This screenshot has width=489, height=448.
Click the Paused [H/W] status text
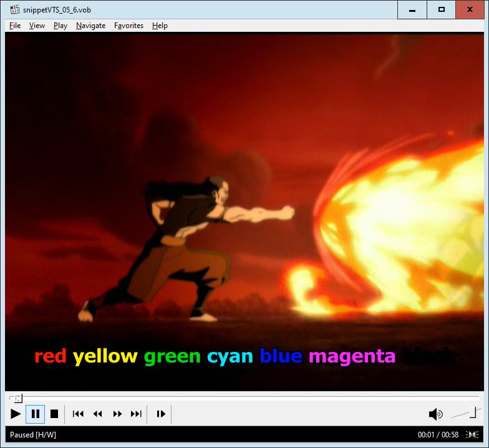33,434
